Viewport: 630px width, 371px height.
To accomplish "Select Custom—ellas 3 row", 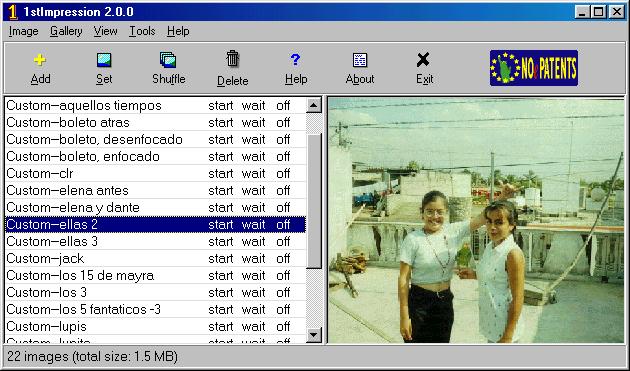I will click(x=155, y=241).
